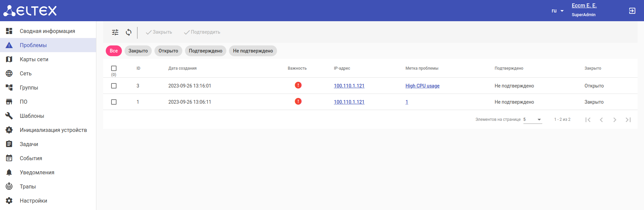Open the High CPU usage link
Viewport: 644px width, 210px height.
[422, 86]
